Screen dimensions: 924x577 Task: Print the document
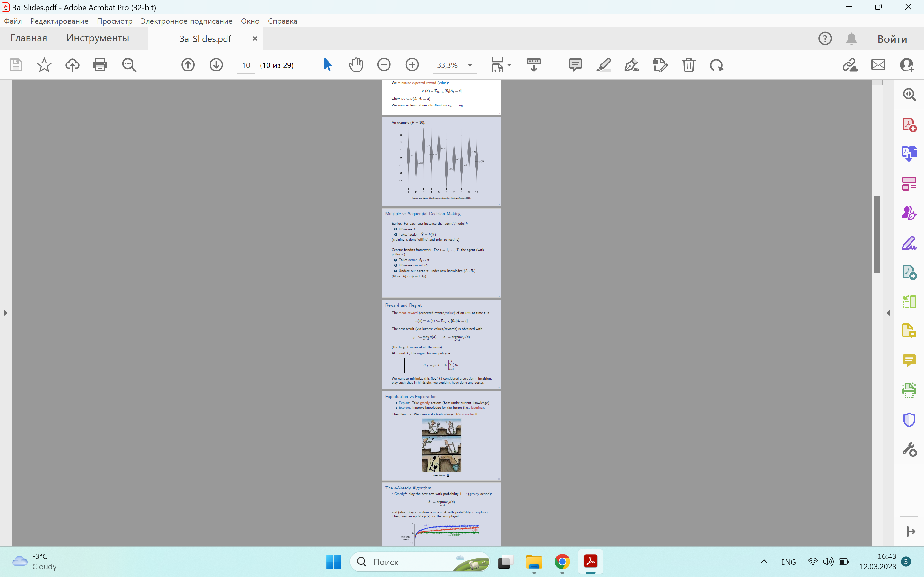pyautogui.click(x=100, y=64)
